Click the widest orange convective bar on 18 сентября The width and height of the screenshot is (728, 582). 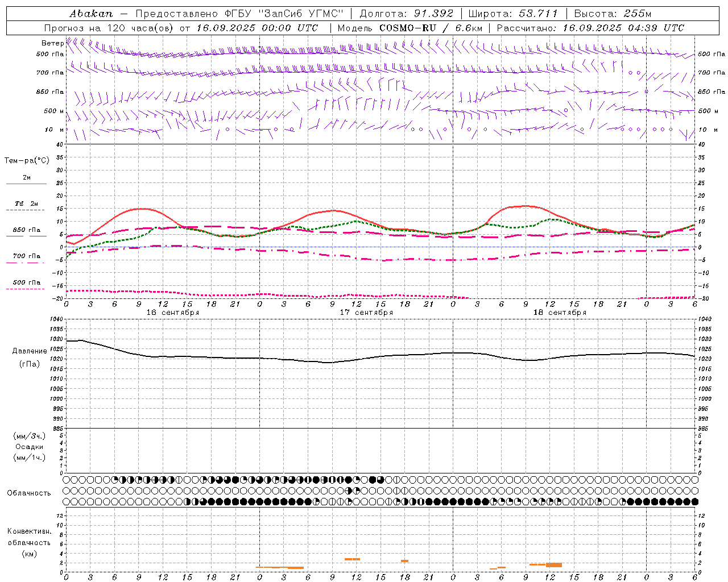pos(554,565)
